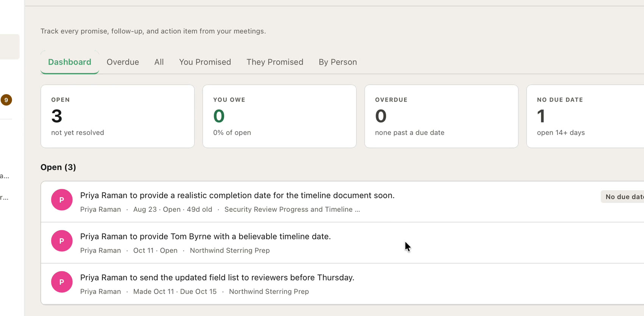Image resolution: width=644 pixels, height=316 pixels.
Task: Click the sidebar badge showing 9
Action: 6,100
